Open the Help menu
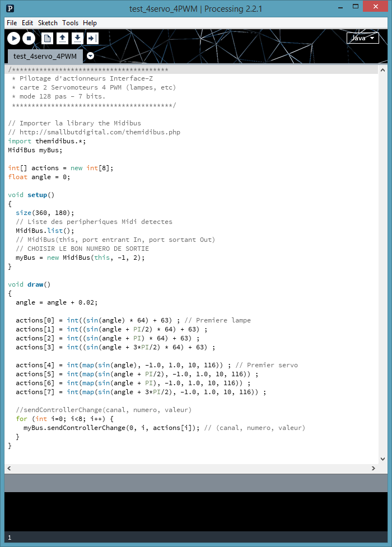This screenshot has height=547, width=392. (x=90, y=23)
